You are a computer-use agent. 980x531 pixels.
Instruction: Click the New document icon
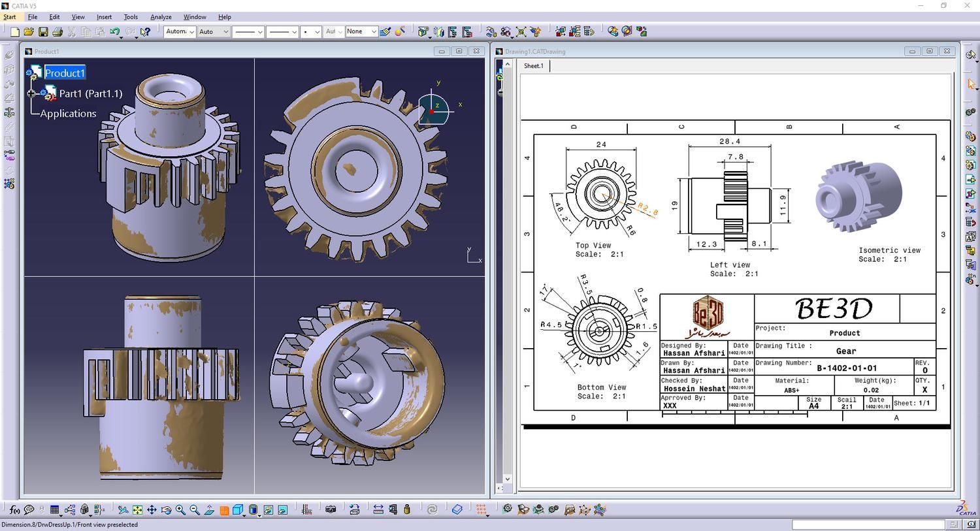click(x=14, y=31)
